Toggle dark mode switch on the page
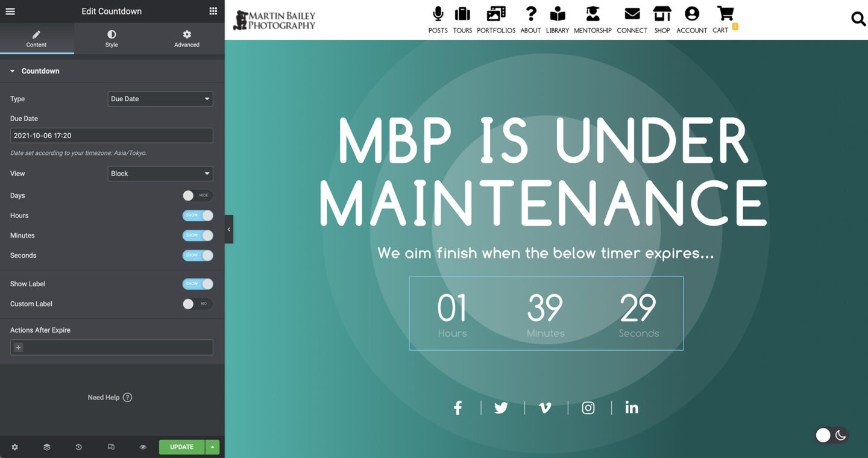Screen dimensions: 868x458 point(831,435)
